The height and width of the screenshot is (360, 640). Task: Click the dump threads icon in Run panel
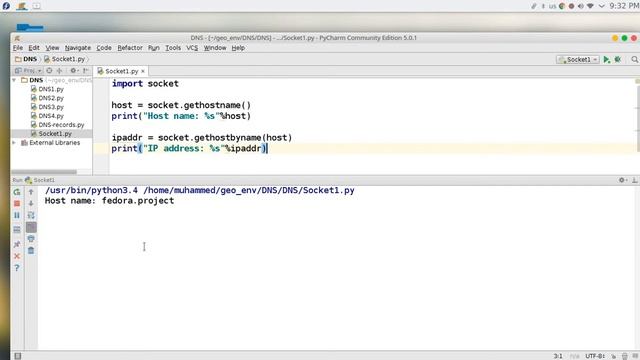pos(17,230)
